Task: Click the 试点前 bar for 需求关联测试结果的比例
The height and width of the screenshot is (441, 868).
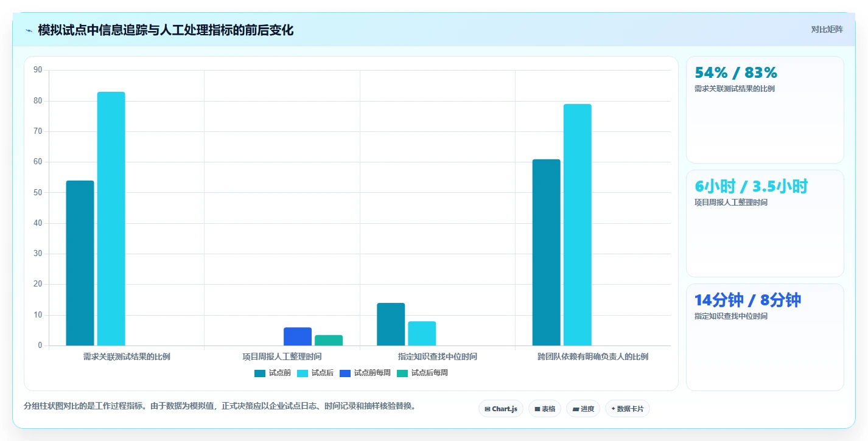Action: pos(80,263)
